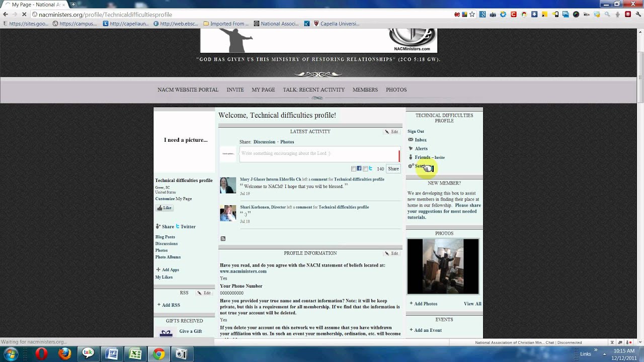Open the Members nav item
The height and width of the screenshot is (362, 644).
[365, 89]
